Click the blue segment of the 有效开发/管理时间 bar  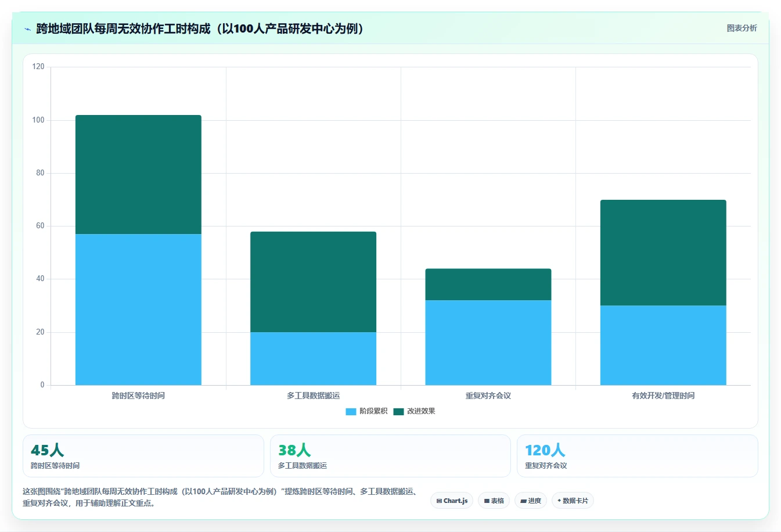tap(663, 345)
